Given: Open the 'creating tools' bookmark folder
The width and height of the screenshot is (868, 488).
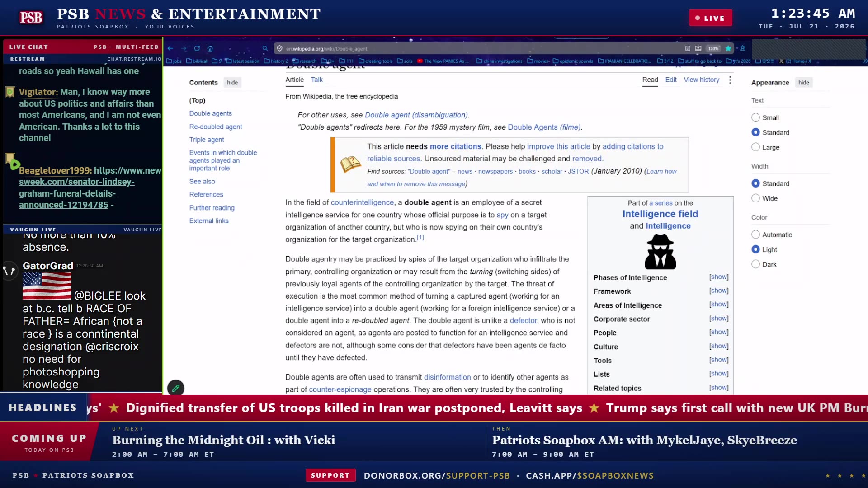Looking at the screenshot, I should pyautogui.click(x=375, y=61).
